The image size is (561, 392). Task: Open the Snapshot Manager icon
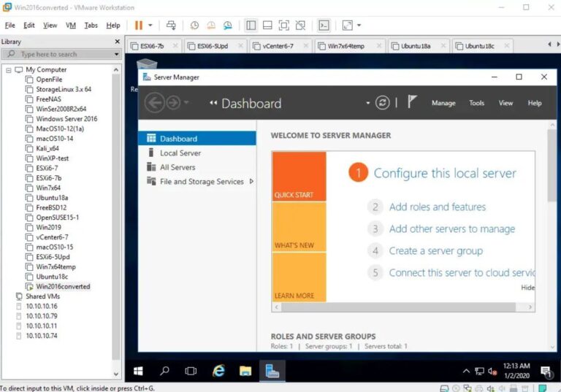click(x=228, y=25)
